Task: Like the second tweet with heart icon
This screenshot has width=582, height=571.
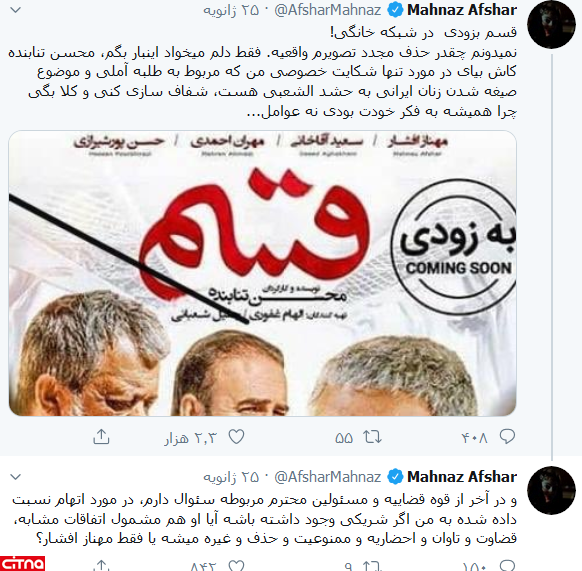Action: (x=236, y=566)
